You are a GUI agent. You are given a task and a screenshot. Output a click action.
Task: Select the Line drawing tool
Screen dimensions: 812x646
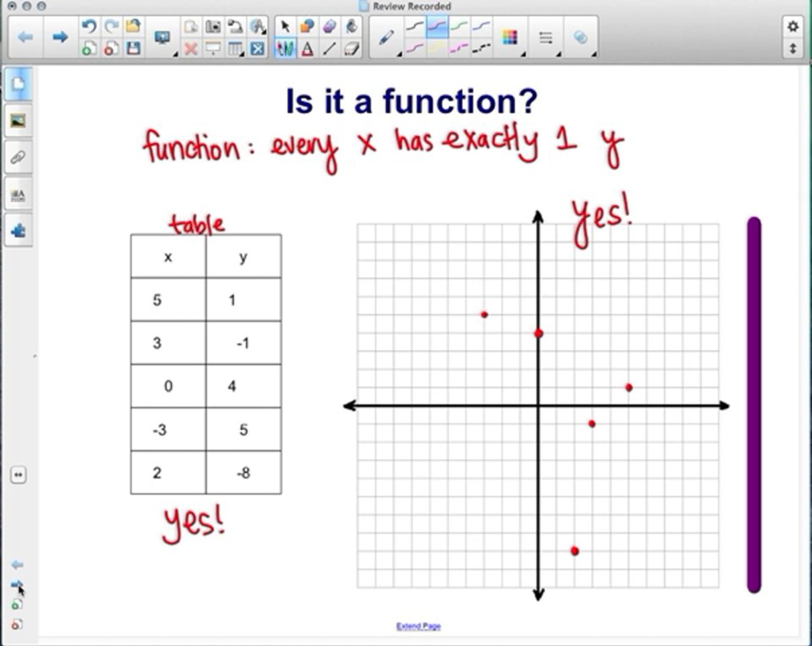click(x=330, y=49)
